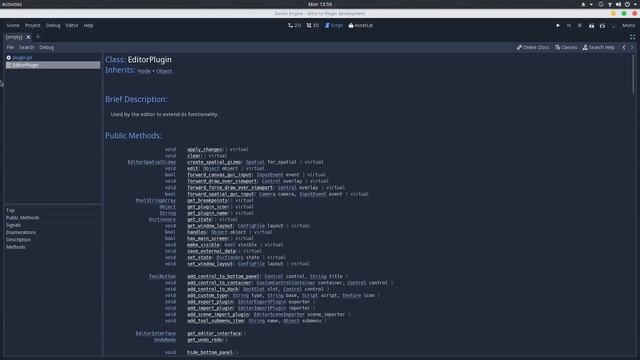Jump to Public Methods in outline

click(22, 218)
